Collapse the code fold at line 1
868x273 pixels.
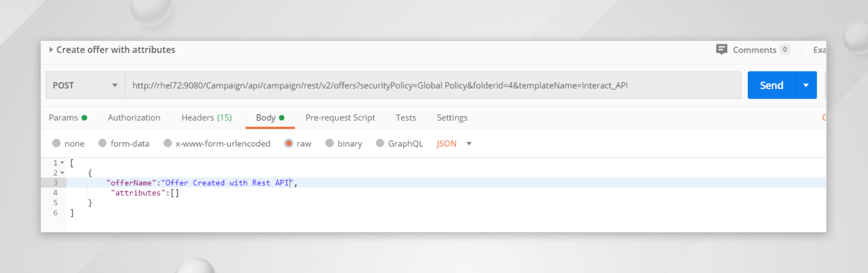[62, 163]
